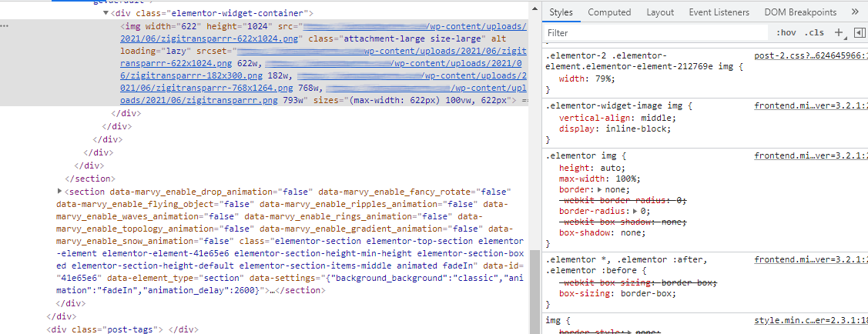Image resolution: width=868 pixels, height=334 pixels.
Task: Edit the box-sizing: border-box declaration
Action: [x=618, y=293]
